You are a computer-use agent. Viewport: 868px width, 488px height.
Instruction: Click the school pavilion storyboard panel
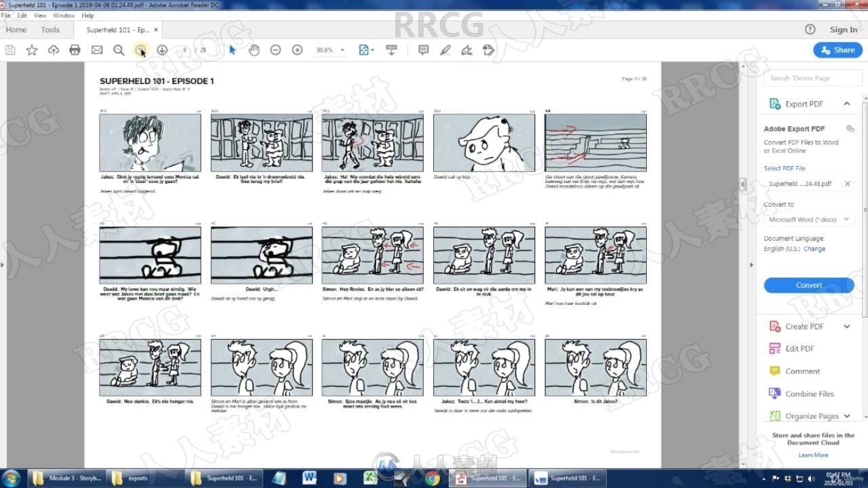coord(595,142)
